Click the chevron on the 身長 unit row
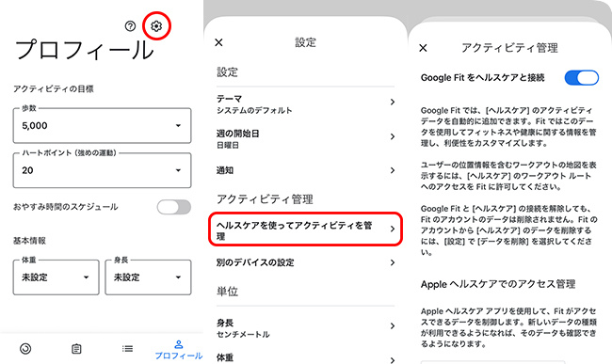 click(393, 325)
